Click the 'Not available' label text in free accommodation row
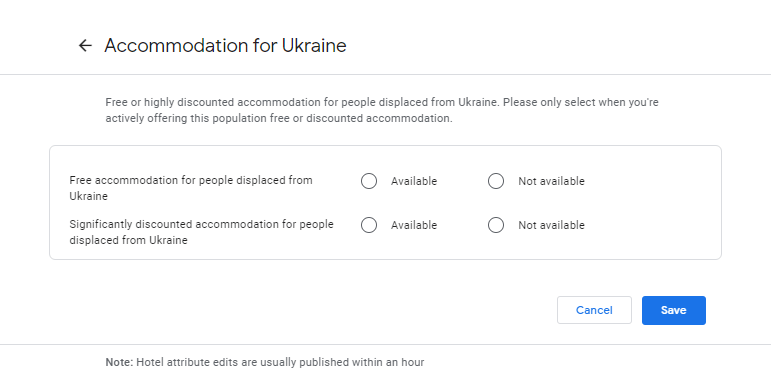 551,181
